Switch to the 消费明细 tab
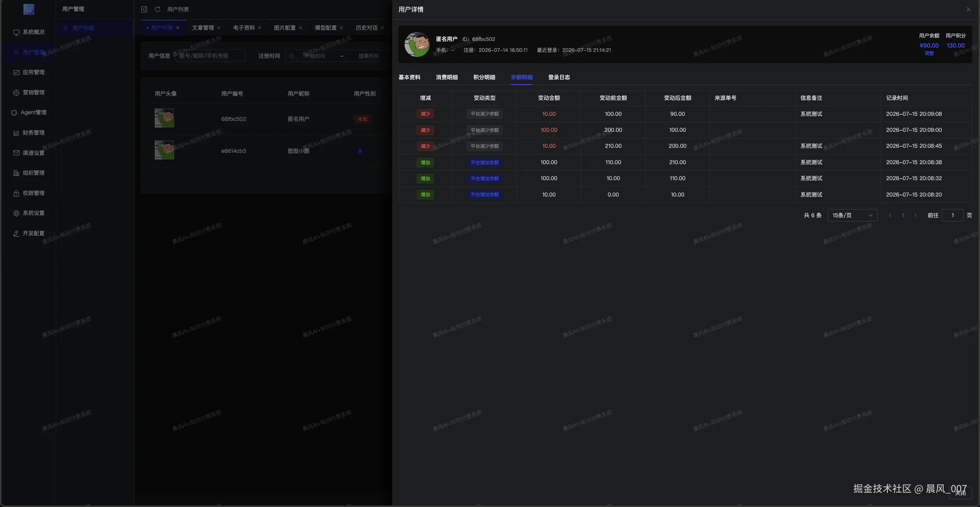Image resolution: width=980 pixels, height=507 pixels. [x=447, y=77]
